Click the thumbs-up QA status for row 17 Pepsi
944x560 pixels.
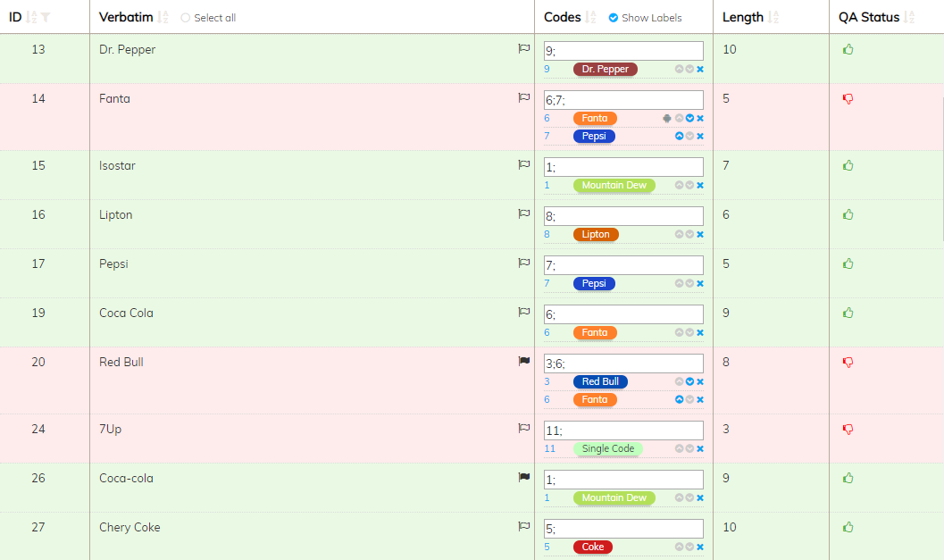point(848,263)
